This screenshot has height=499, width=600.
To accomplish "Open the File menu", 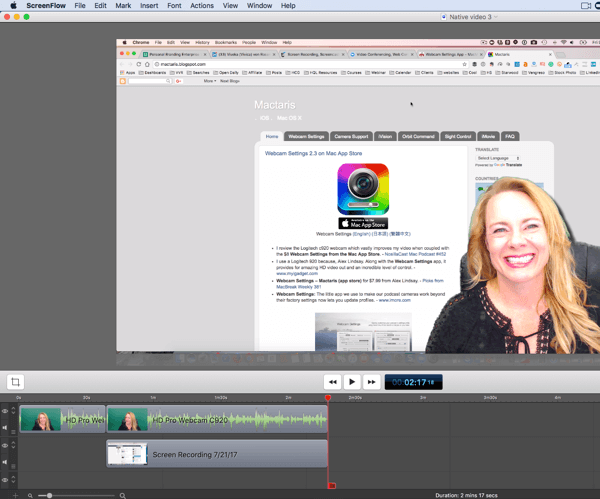I will pyautogui.click(x=80, y=6).
